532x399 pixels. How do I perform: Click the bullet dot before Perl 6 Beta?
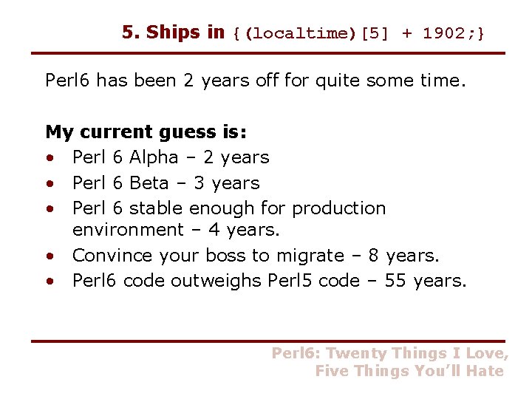[x=49, y=184]
